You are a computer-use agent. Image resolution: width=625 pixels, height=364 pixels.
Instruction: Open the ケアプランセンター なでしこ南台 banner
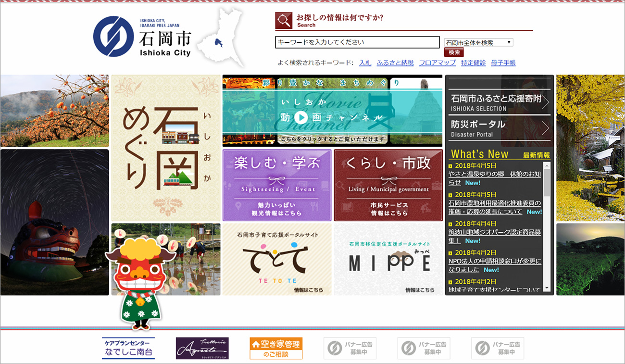pyautogui.click(x=128, y=348)
